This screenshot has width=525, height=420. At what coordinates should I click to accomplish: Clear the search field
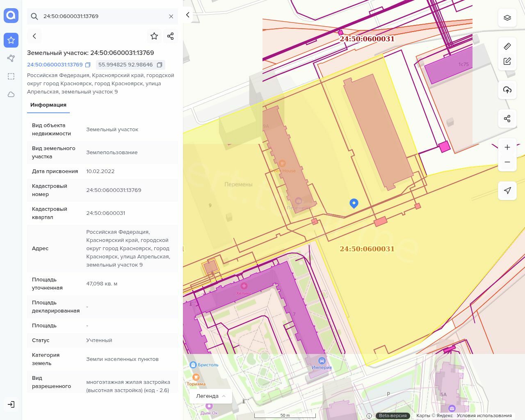(x=171, y=16)
